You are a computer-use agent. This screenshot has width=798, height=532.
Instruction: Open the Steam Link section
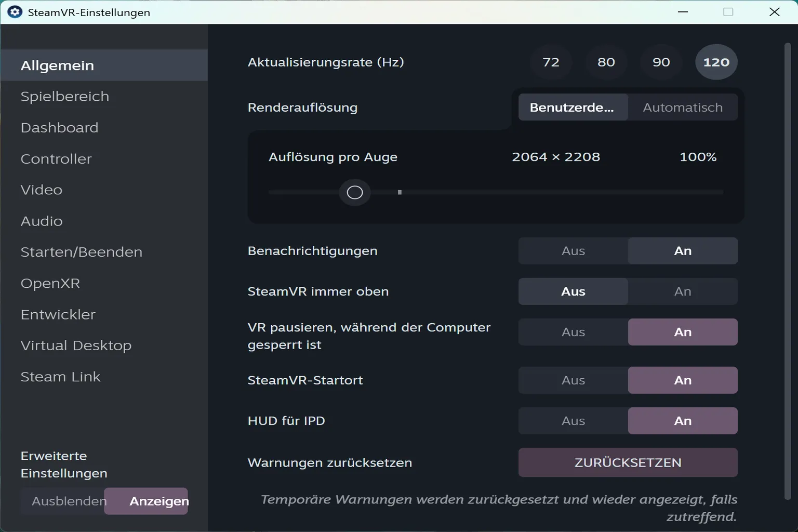click(104, 377)
